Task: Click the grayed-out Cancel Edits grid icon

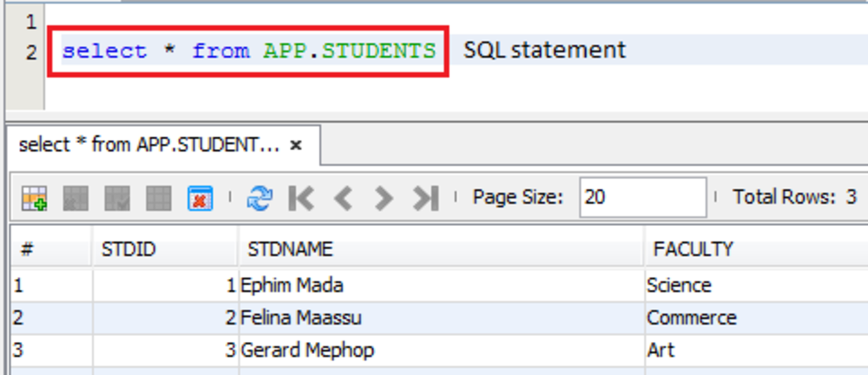Action: click(158, 197)
